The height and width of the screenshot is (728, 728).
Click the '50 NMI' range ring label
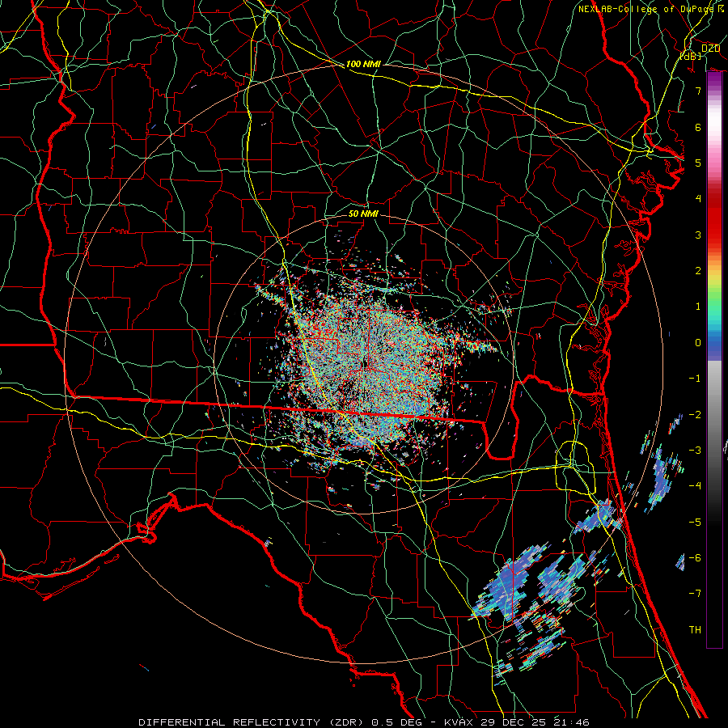tap(363, 214)
